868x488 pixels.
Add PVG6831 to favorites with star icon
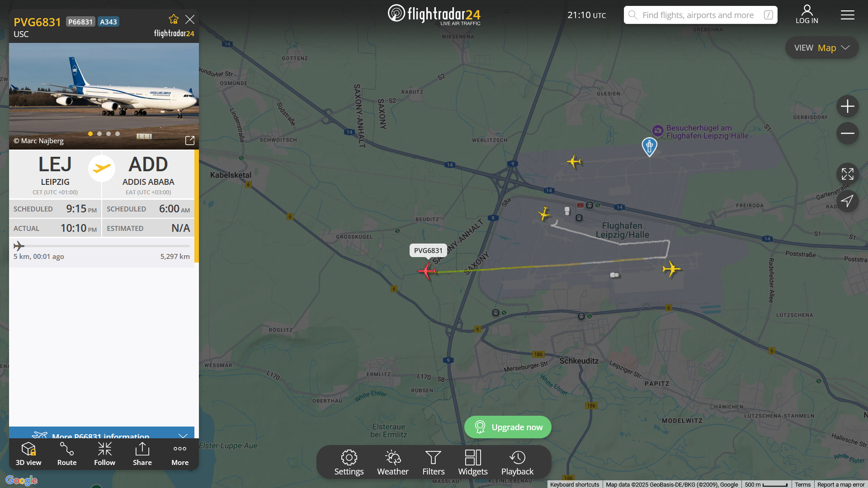[174, 19]
